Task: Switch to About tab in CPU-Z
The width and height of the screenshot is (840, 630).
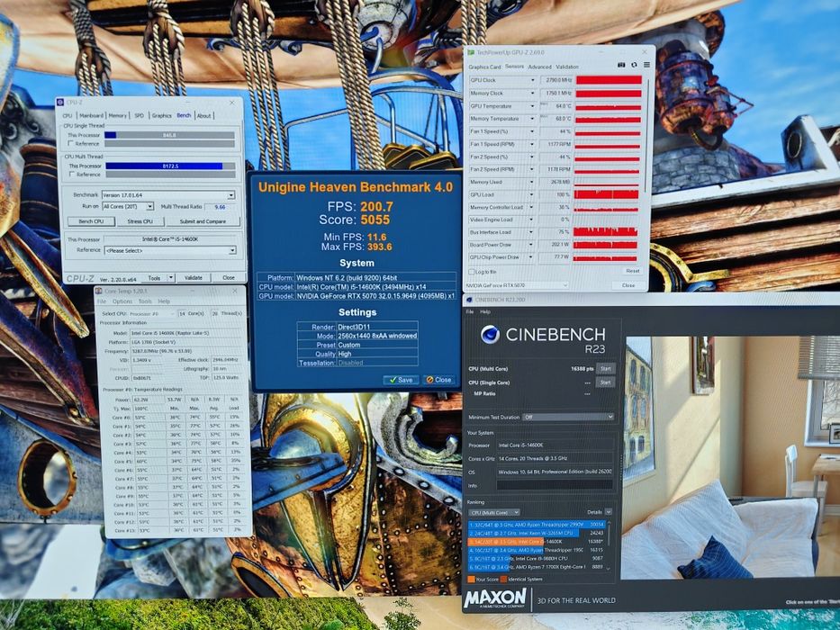Action: pyautogui.click(x=204, y=116)
